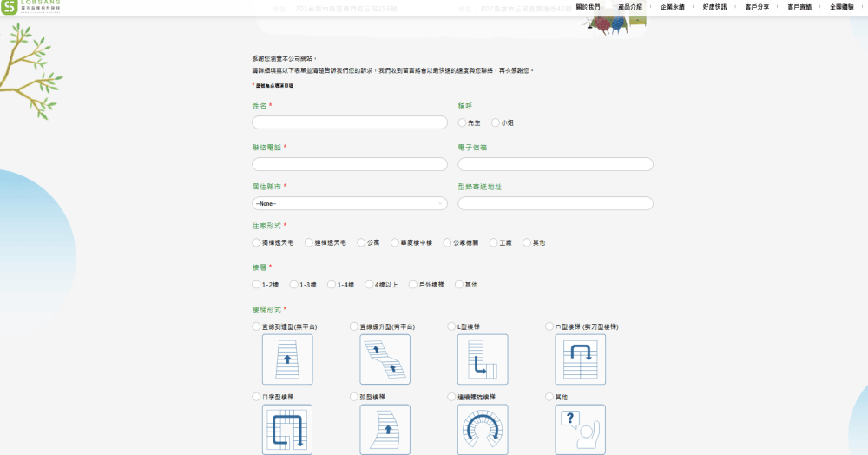Click the question-mark 'other' stair image
The width and height of the screenshot is (868, 455).
coord(580,430)
